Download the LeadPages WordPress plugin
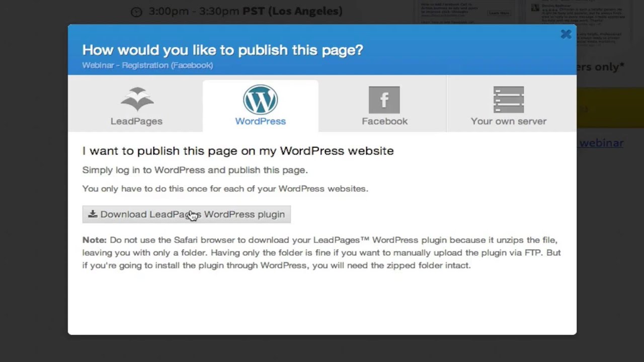This screenshot has height=362, width=644. tap(187, 214)
